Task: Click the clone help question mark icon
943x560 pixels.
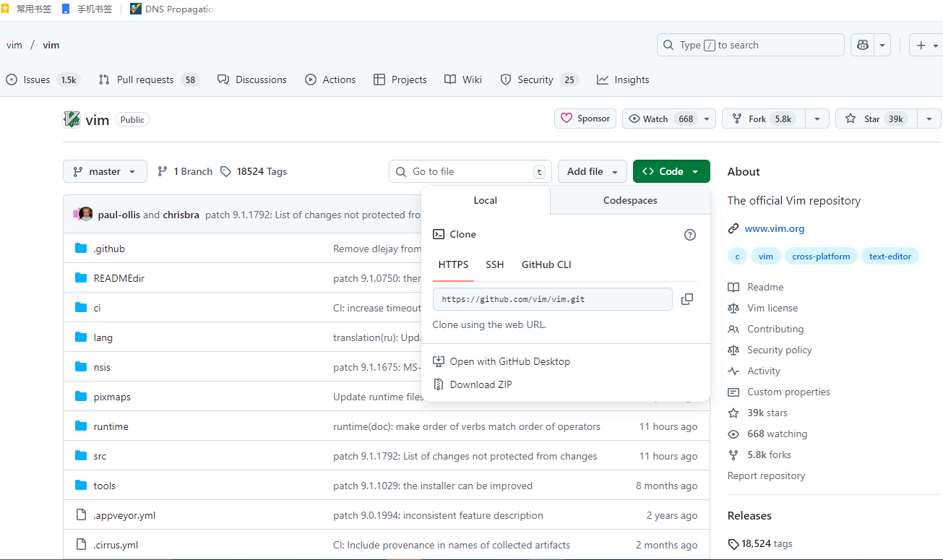Action: [x=690, y=235]
